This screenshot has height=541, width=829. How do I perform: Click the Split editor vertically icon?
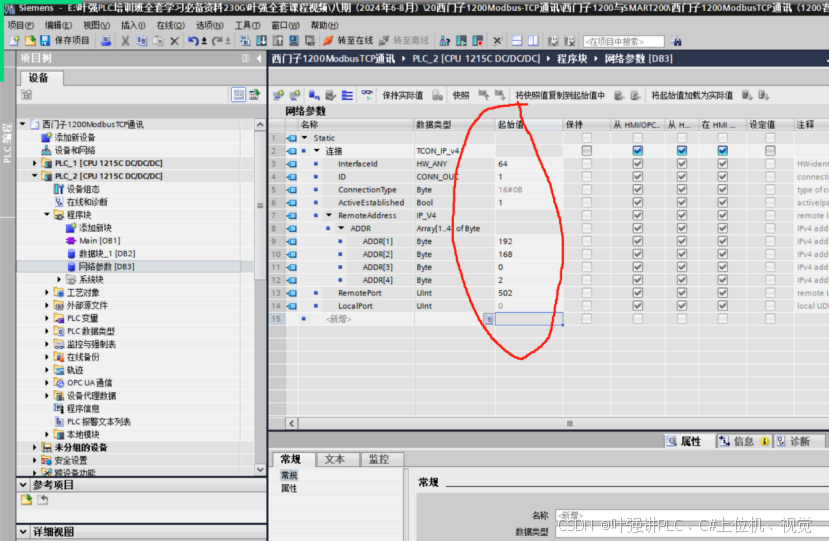tap(533, 41)
